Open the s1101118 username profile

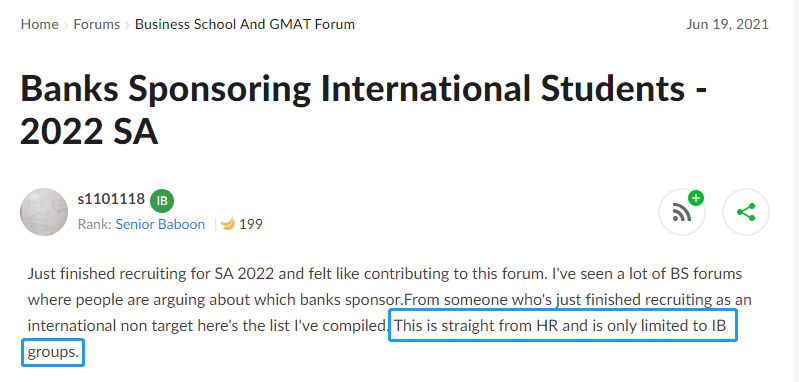(111, 199)
